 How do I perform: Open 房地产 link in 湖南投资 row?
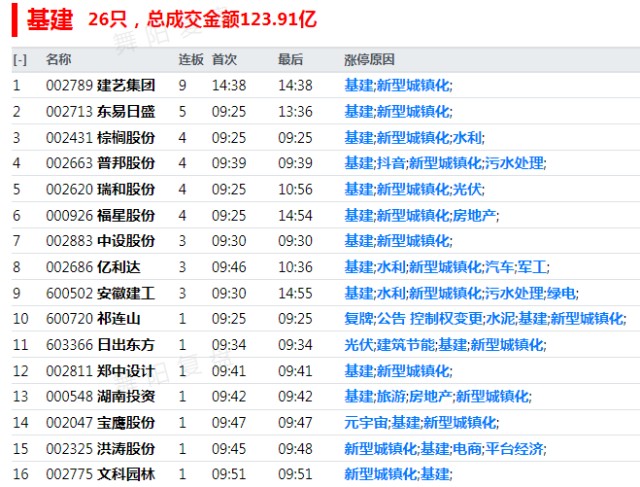[x=431, y=396]
